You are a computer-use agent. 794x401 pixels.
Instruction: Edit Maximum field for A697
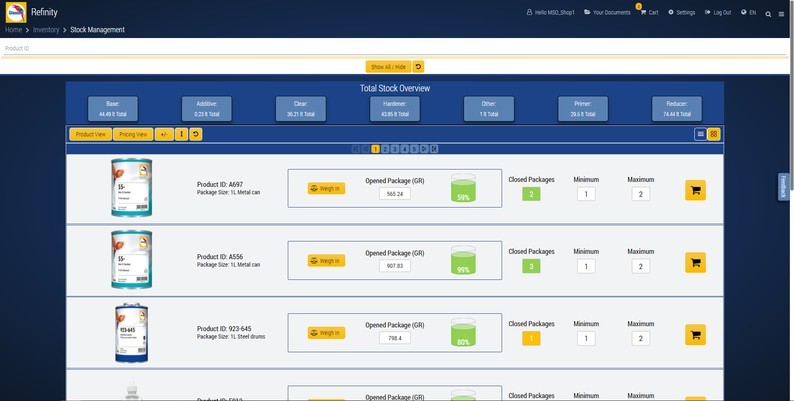point(641,194)
